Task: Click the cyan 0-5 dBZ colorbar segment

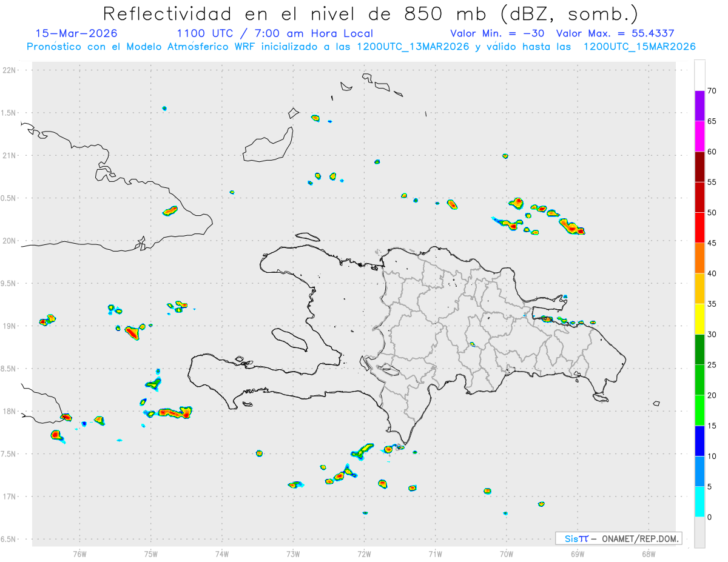Action: [699, 502]
